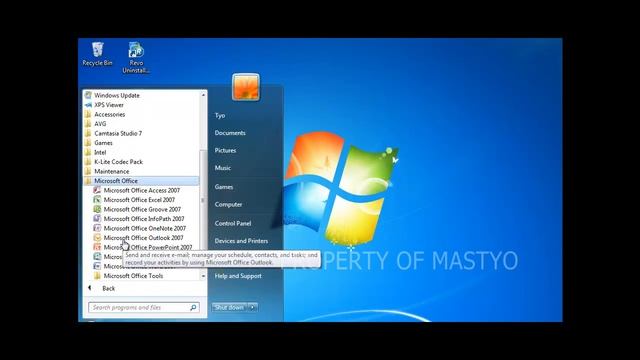Viewport: 640px width, 360px height.
Task: Launch Microsoft Office Excel 2007 text entry
Action: 139,200
